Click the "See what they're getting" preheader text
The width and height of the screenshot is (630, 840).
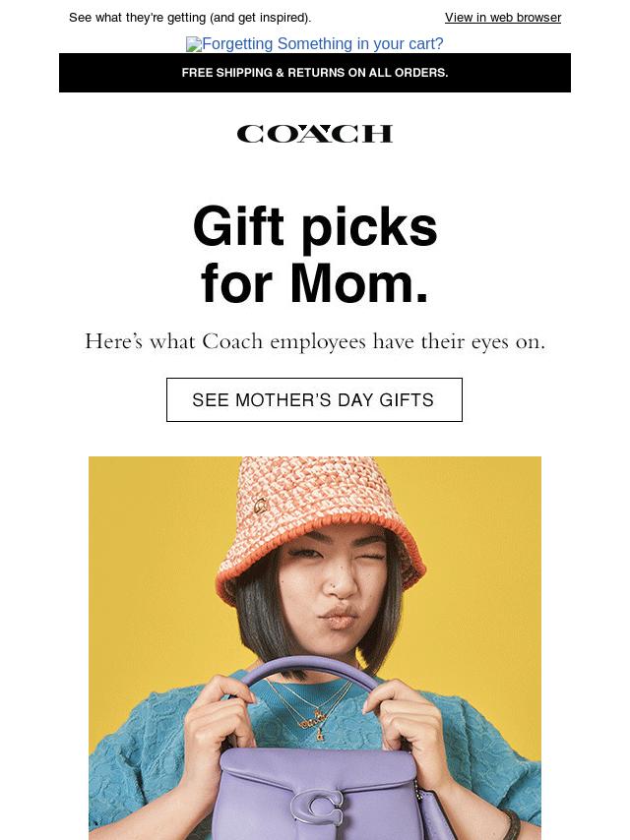190,18
